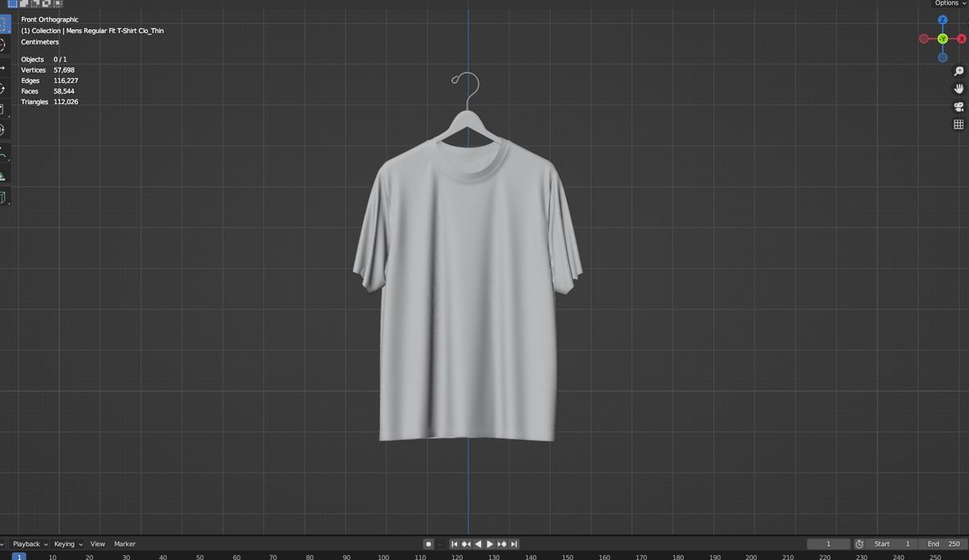Click the red X axis gizmo circle
The width and height of the screenshot is (969, 560).
pos(962,39)
